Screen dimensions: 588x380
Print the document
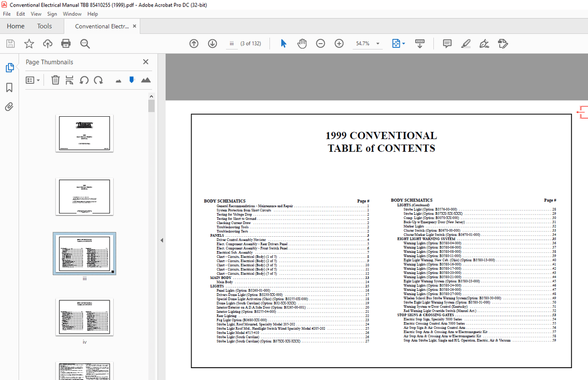(66, 43)
